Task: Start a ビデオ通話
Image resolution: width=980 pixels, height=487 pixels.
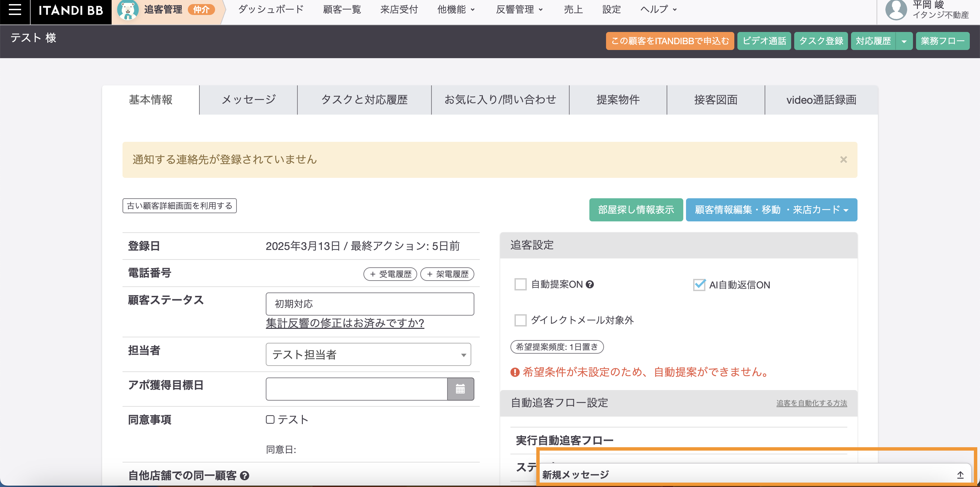Action: point(764,41)
